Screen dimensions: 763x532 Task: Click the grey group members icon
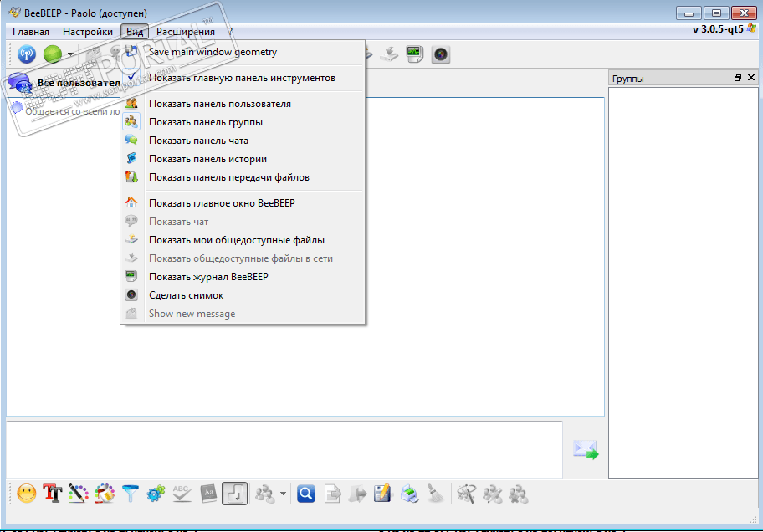coord(265,494)
